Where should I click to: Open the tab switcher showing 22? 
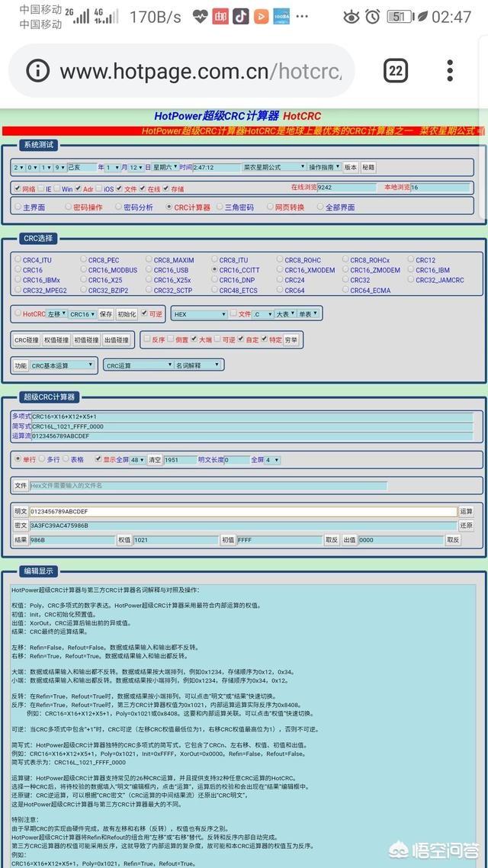(396, 71)
